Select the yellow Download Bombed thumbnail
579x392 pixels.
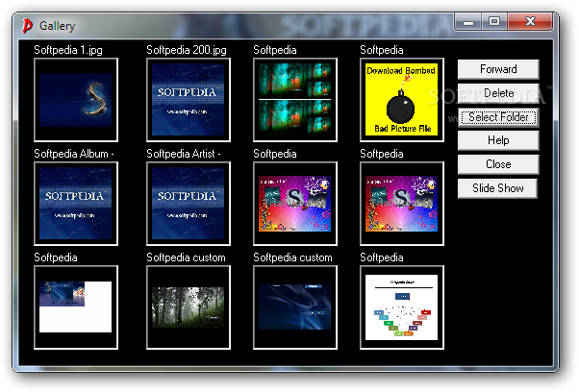[402, 100]
